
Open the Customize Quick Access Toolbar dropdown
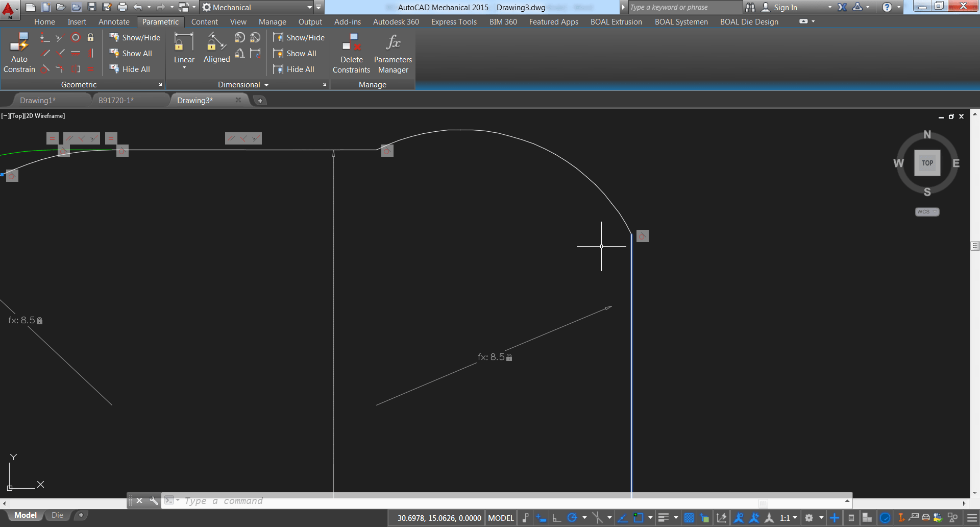(319, 7)
